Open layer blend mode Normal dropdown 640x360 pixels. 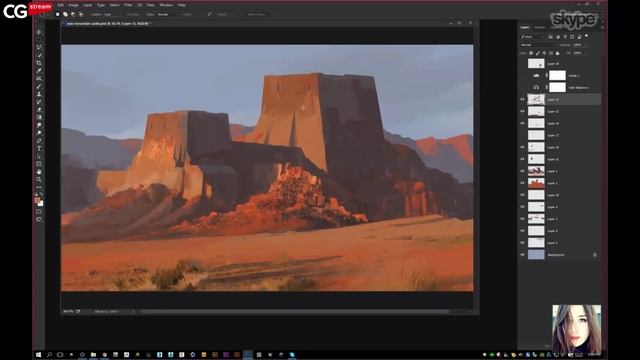click(538, 45)
